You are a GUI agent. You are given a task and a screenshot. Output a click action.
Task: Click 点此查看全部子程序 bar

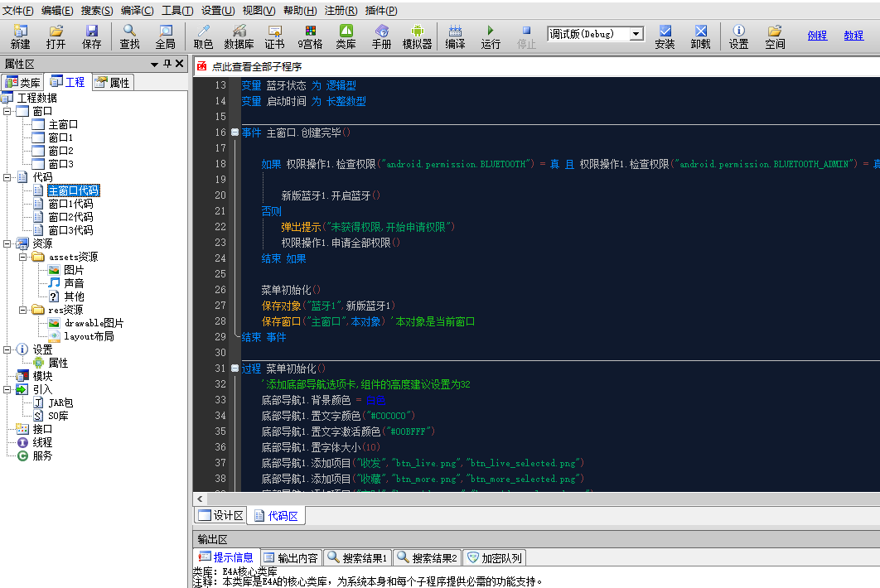tap(257, 67)
